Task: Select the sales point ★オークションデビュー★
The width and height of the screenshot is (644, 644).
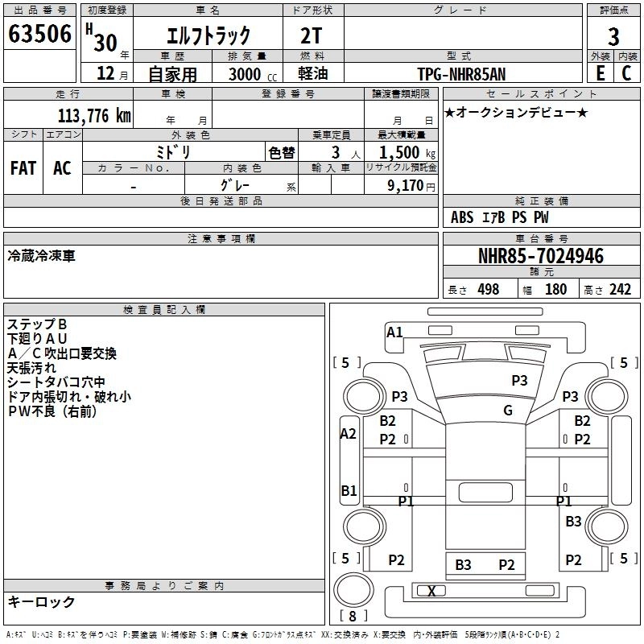Action: point(516,112)
